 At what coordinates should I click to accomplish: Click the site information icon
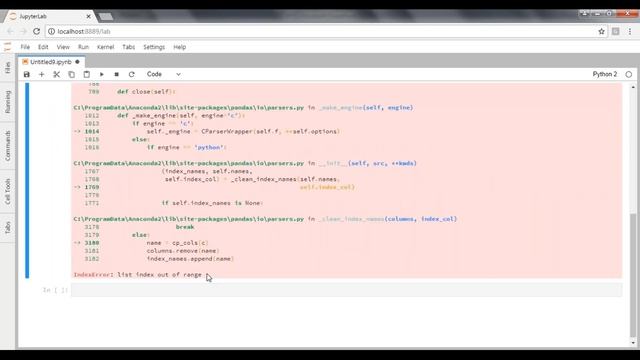51,31
